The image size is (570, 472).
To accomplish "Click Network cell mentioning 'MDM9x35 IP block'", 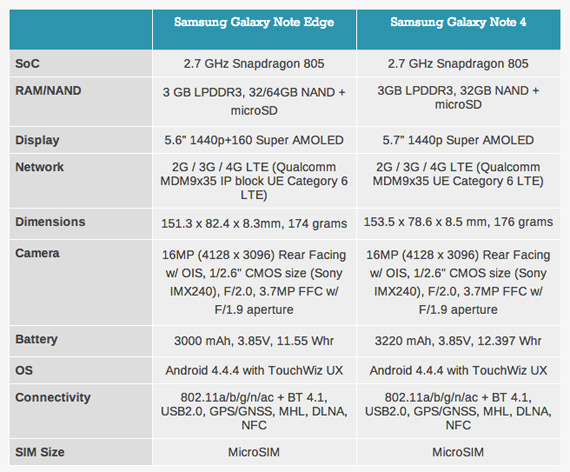I will tap(254, 181).
